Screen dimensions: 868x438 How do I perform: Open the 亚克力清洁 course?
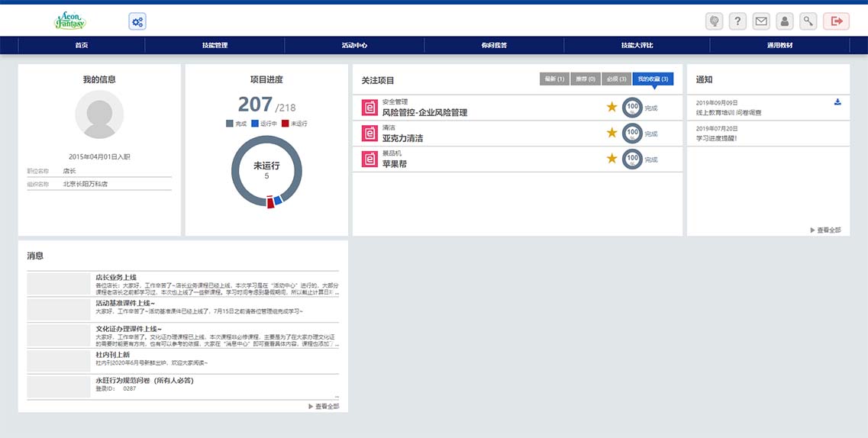point(402,138)
